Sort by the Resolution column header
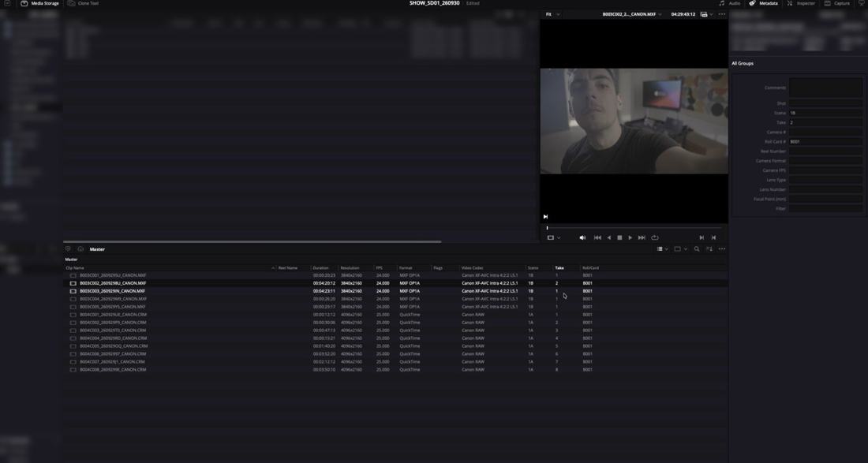 pos(350,267)
